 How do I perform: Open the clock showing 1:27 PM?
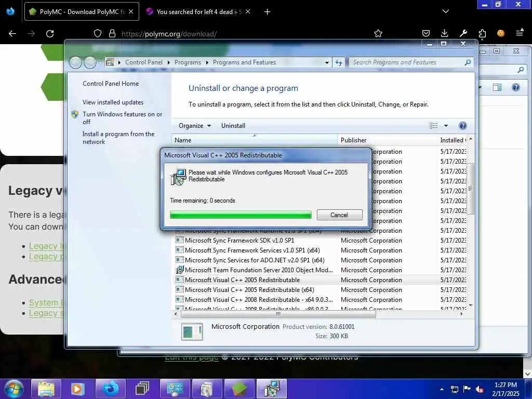(506, 389)
